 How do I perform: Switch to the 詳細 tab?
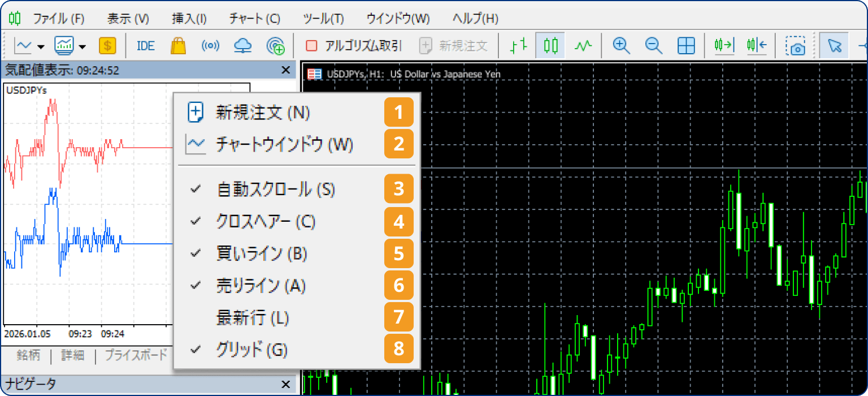tap(72, 356)
